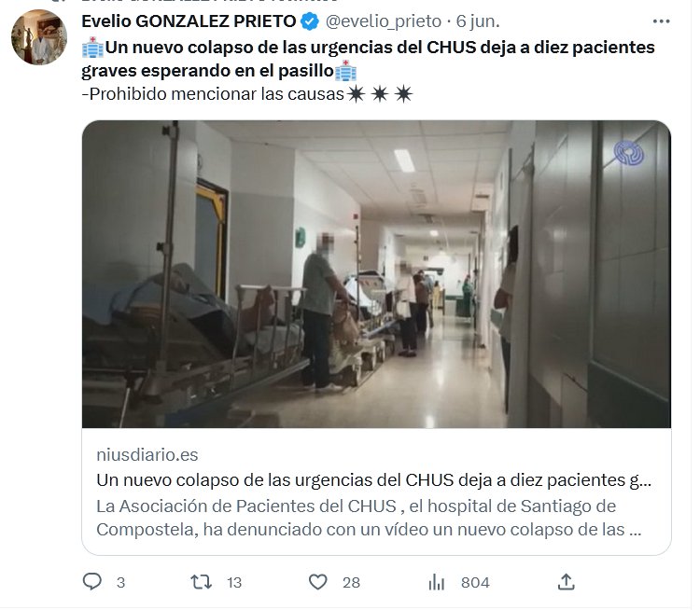700x610 pixels.
Task: Visit the @evelio_prieto handle
Action: coord(384,21)
